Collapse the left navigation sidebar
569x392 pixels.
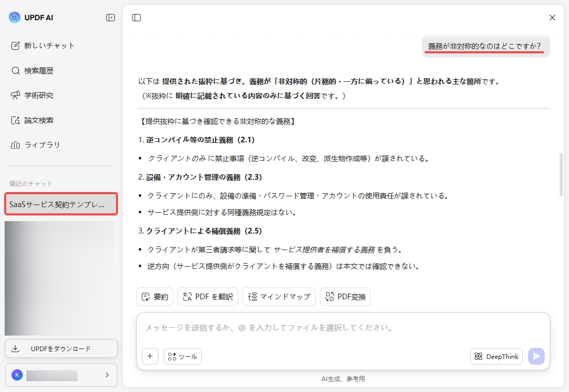(110, 17)
